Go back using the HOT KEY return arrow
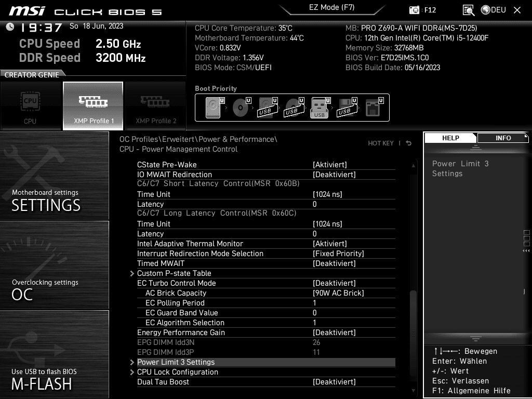532x399 pixels. 408,143
